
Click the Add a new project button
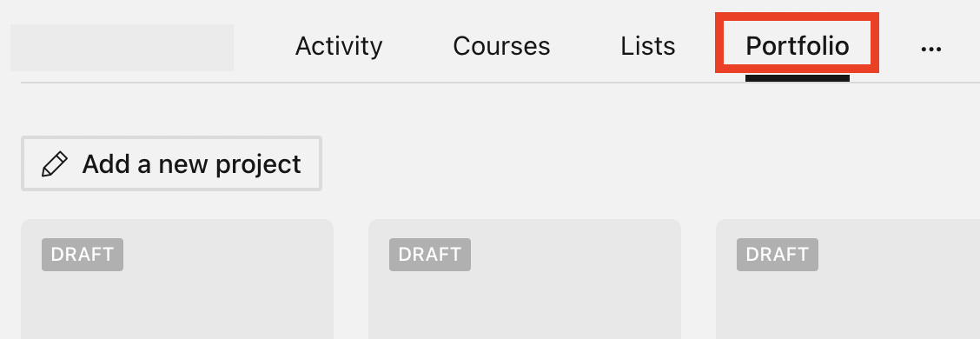coord(171,164)
